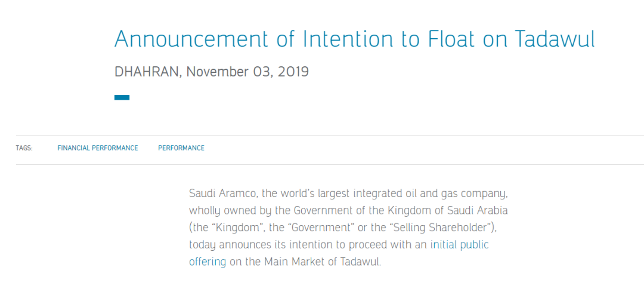Click the word 'Float' in the headline

click(451, 39)
